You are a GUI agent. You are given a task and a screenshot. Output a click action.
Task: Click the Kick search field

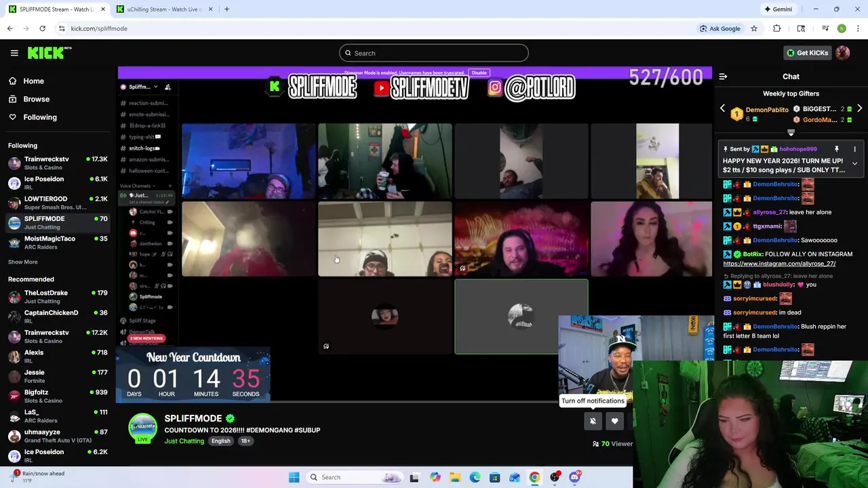pos(434,53)
